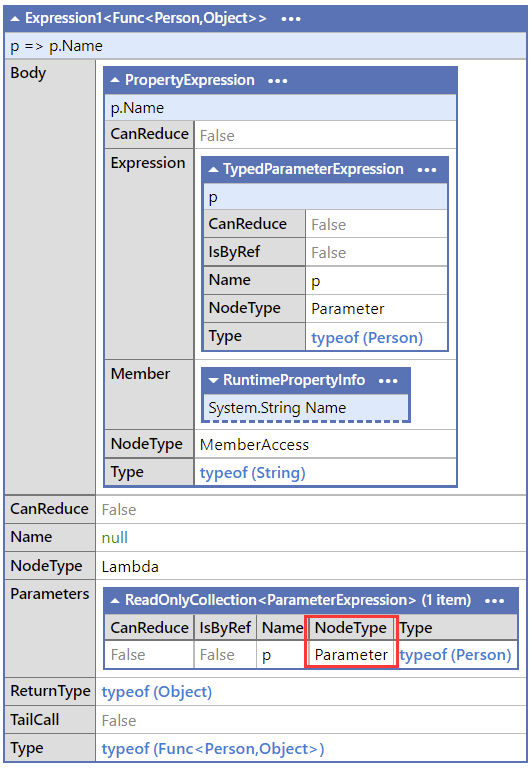Collapse the PropertyExpression node

115,80
